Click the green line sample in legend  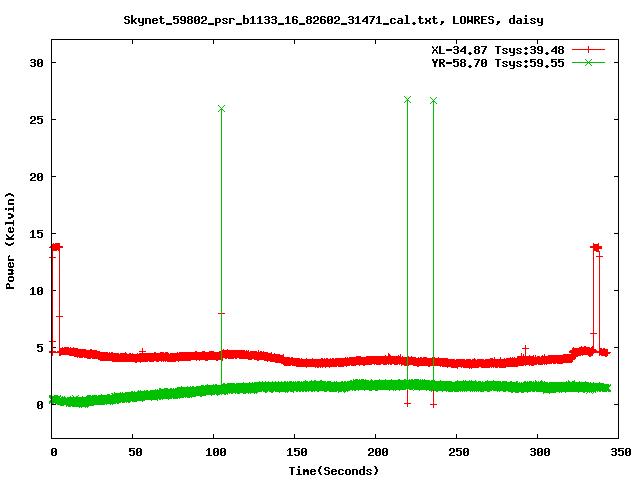(x=588, y=62)
